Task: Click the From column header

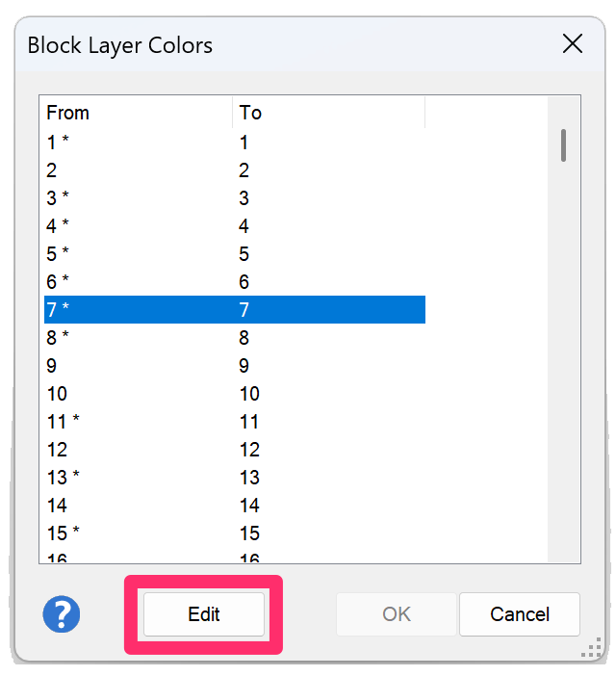Action: click(135, 113)
